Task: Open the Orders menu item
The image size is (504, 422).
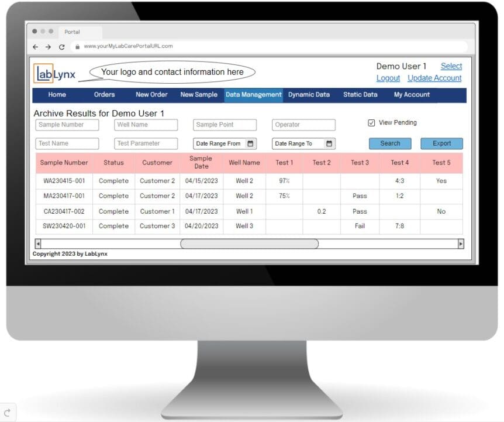Action: (104, 94)
